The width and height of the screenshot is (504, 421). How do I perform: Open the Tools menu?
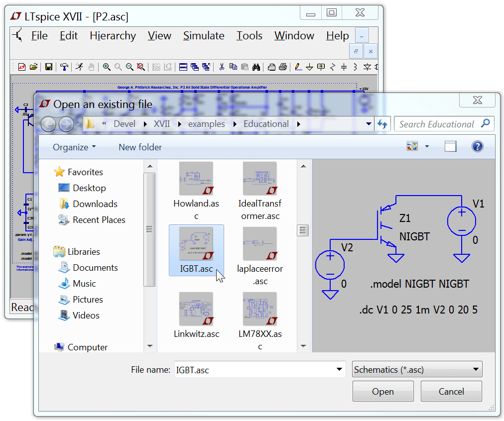tap(250, 36)
